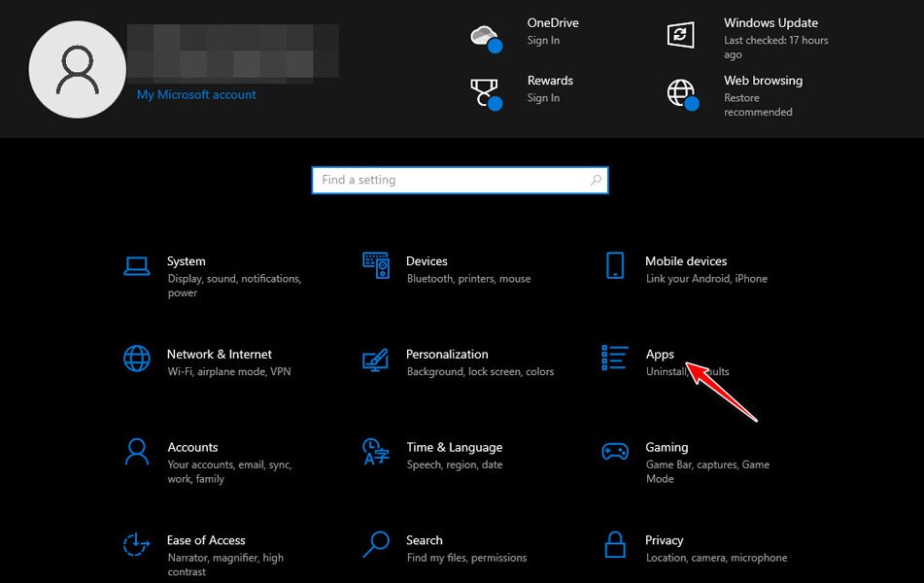Image resolution: width=924 pixels, height=583 pixels.
Task: Click the Search magnifier category icon
Action: 376,545
